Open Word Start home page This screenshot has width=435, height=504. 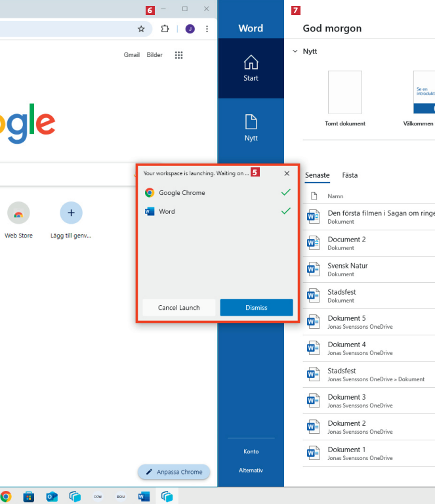click(251, 68)
